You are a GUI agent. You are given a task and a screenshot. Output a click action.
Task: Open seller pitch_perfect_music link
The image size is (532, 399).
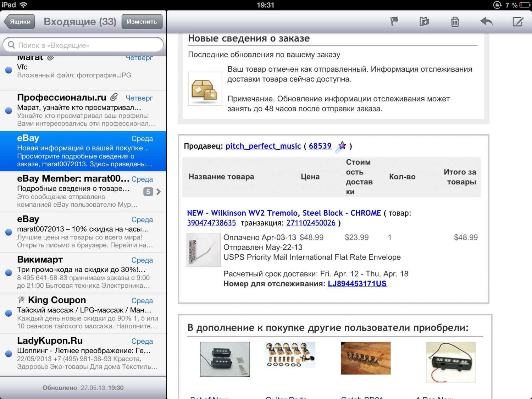(x=263, y=146)
